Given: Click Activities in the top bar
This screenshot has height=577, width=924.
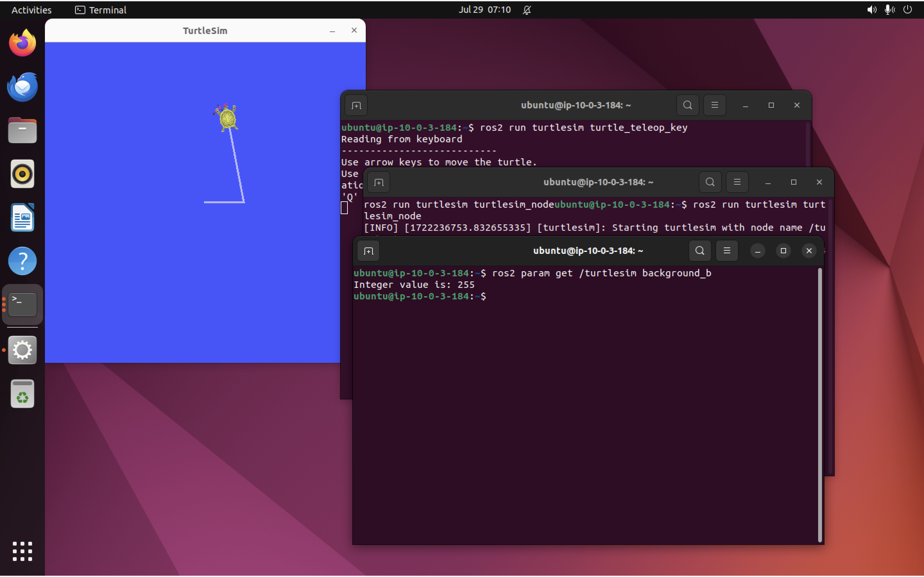Looking at the screenshot, I should 31,10.
